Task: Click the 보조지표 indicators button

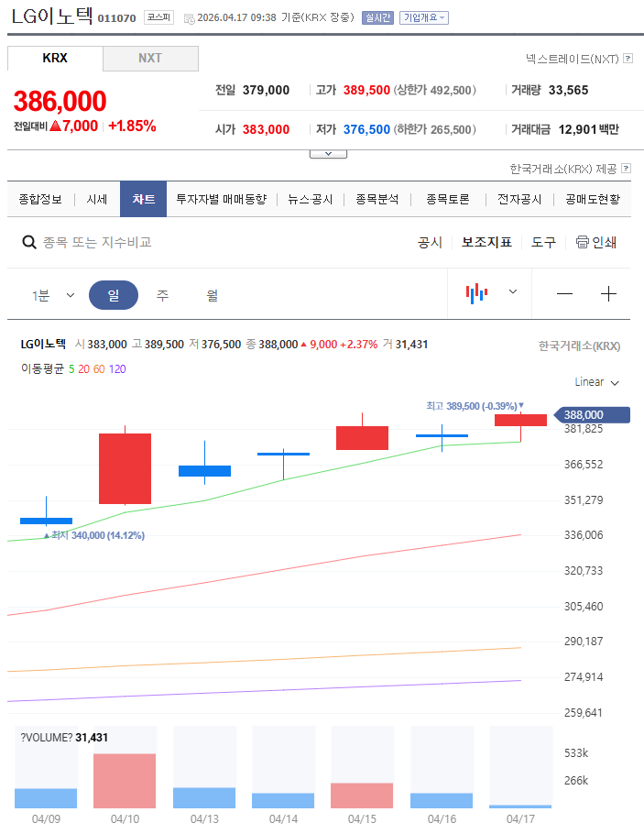Action: (x=486, y=243)
